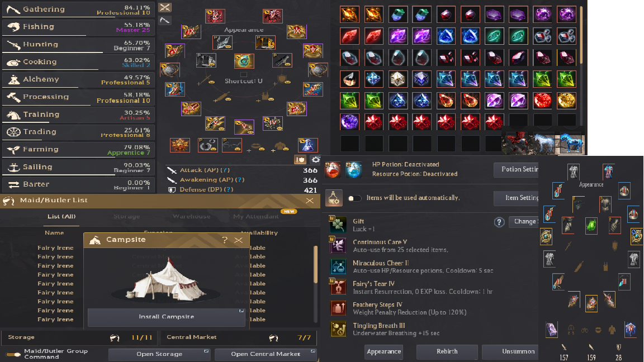This screenshot has width=644, height=362.
Task: Click the gear settings icon above stats
Action: point(315,159)
